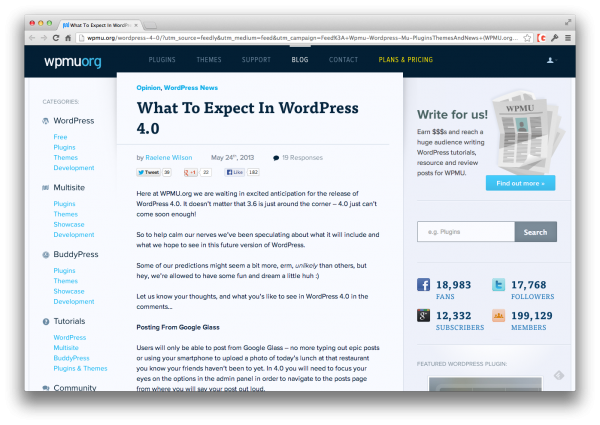Reload the page with the refresh icon
Viewport: 600px width, 425px height.
coord(56,38)
